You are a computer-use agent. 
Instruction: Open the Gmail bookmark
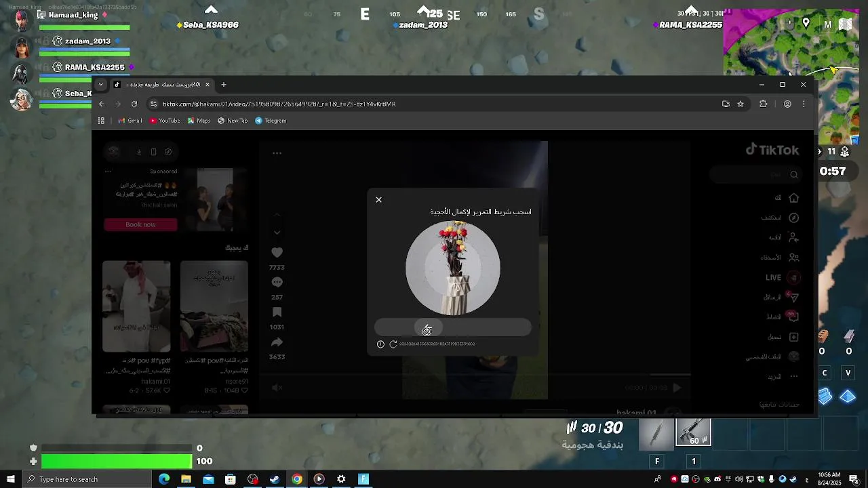pos(130,121)
